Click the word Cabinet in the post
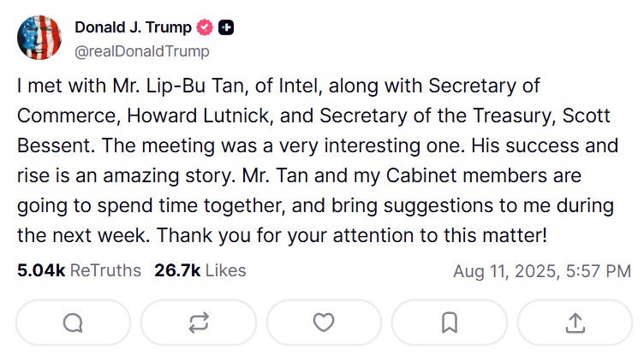This screenshot has width=644, height=361. click(x=421, y=175)
